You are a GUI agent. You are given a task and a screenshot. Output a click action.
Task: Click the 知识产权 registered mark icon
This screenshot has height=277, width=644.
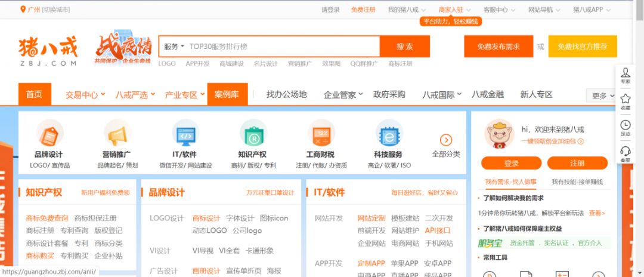(253, 133)
